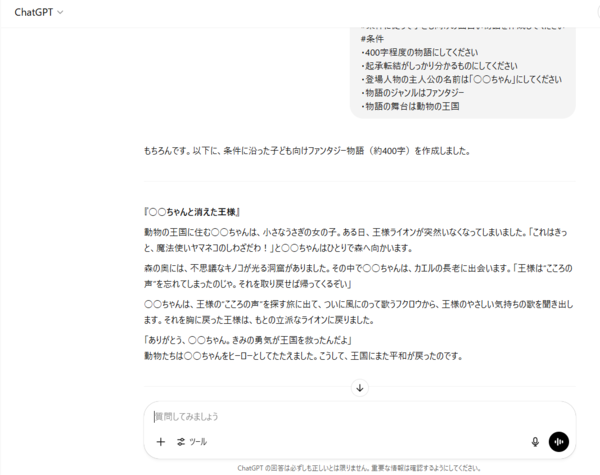
Task: Open the ChatGPT model selector dropdown
Action: [39, 12]
